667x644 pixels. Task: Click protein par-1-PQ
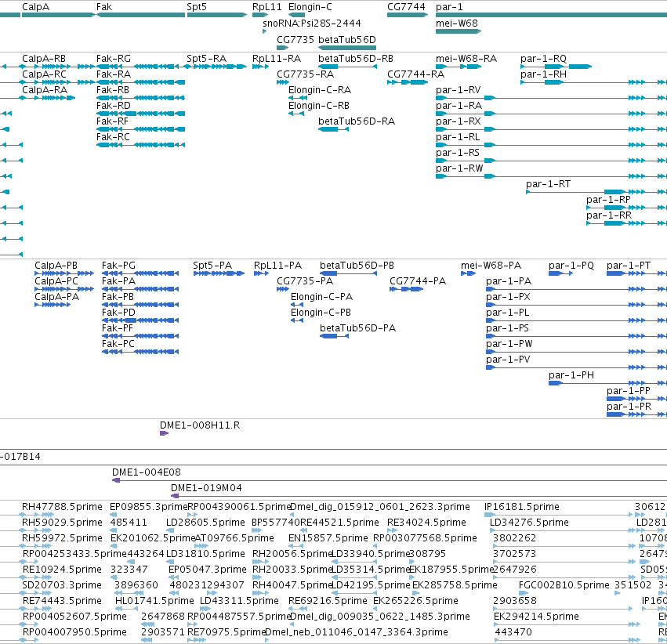coord(561,273)
